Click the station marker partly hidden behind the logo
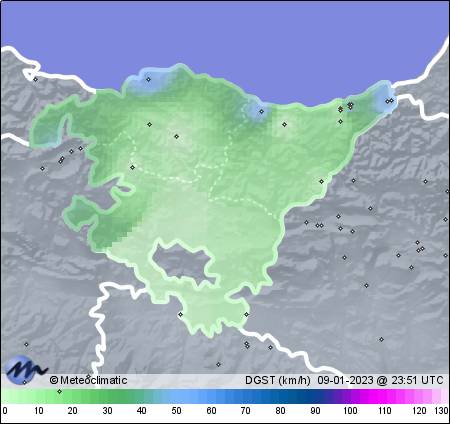Image resolution: width=450 pixels, height=424 pixels. pos(24,382)
